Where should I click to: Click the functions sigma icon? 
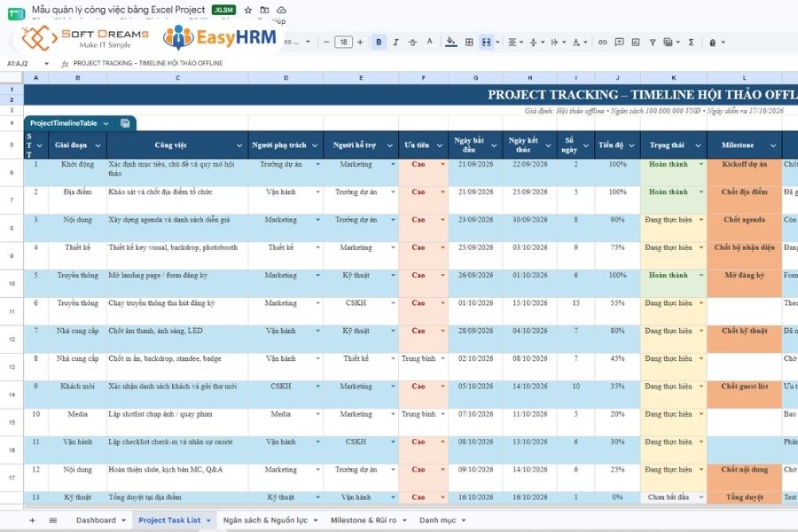(691, 43)
